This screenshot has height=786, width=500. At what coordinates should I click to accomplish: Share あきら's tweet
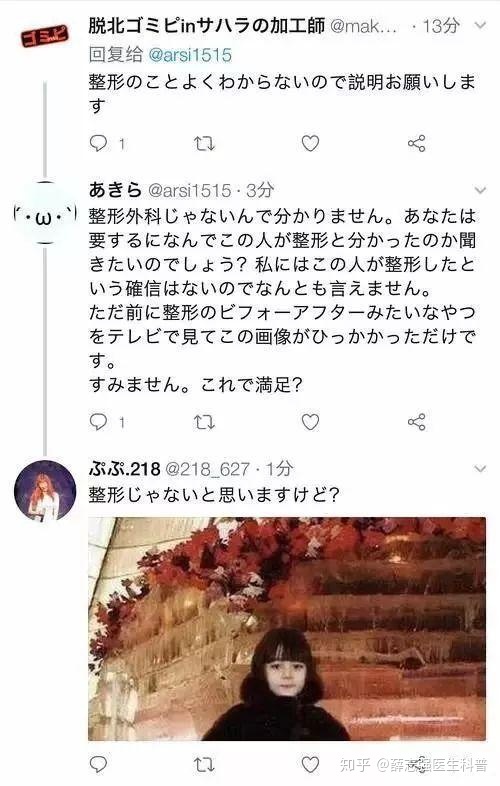tap(417, 422)
